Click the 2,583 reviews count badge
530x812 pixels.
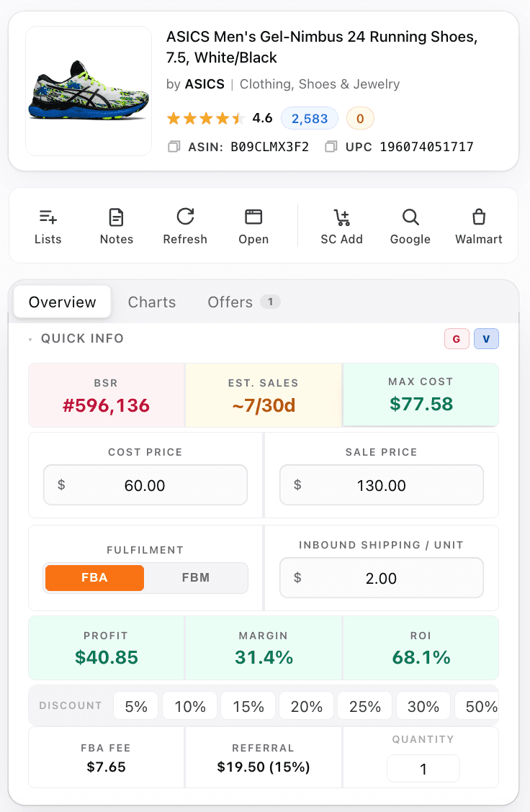tap(310, 119)
